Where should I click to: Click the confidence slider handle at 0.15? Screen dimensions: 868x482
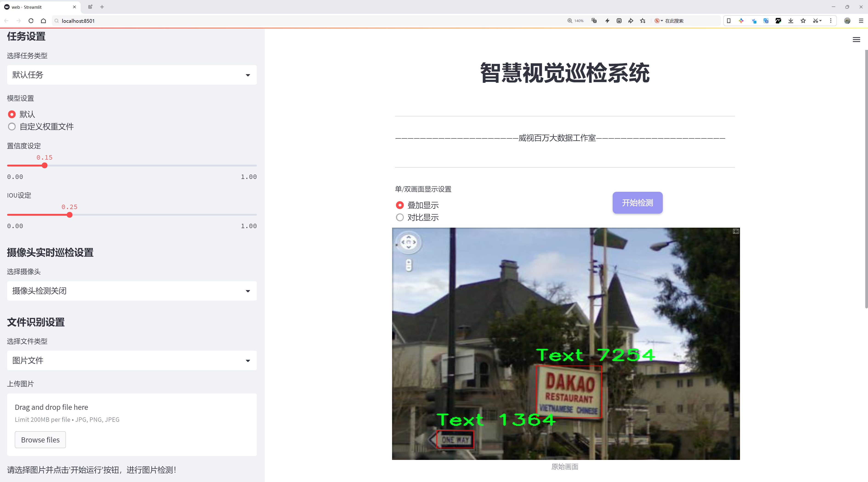(x=45, y=166)
